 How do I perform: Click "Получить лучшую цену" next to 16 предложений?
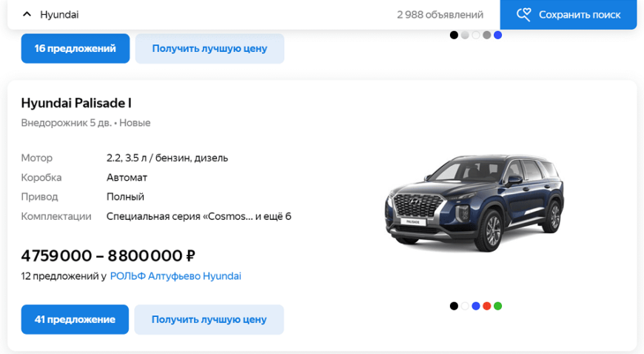[x=209, y=49]
